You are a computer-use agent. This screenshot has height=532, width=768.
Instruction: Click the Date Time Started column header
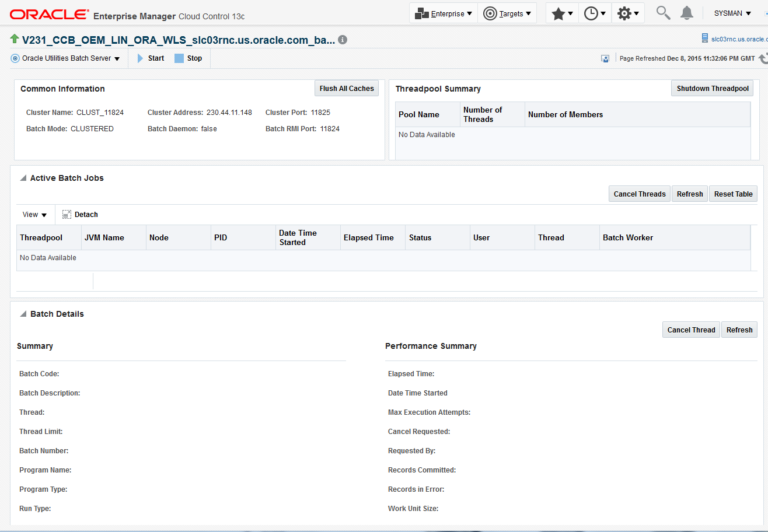click(x=308, y=237)
